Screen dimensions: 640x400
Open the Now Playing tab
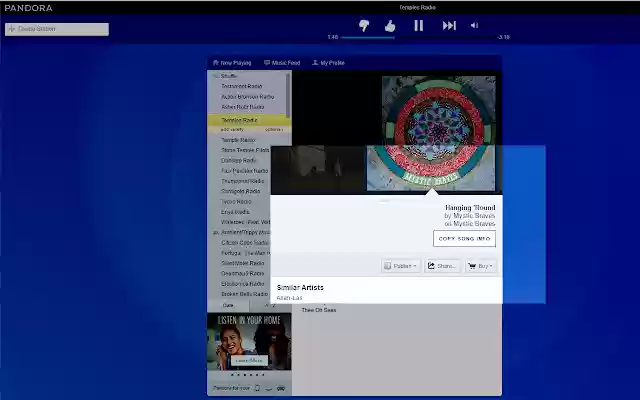point(232,63)
